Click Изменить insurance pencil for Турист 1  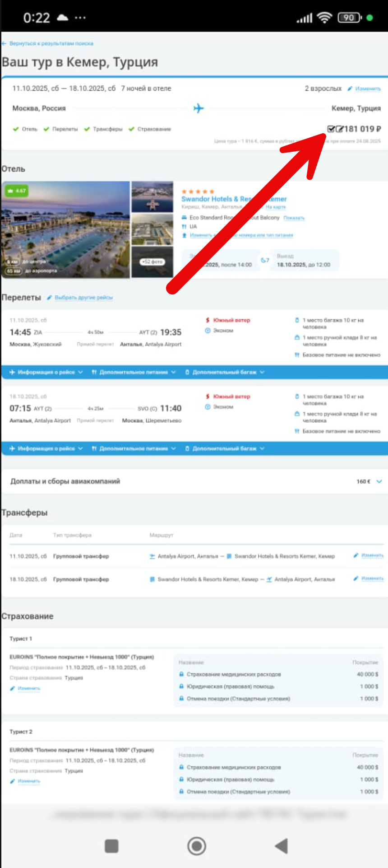pyautogui.click(x=25, y=688)
